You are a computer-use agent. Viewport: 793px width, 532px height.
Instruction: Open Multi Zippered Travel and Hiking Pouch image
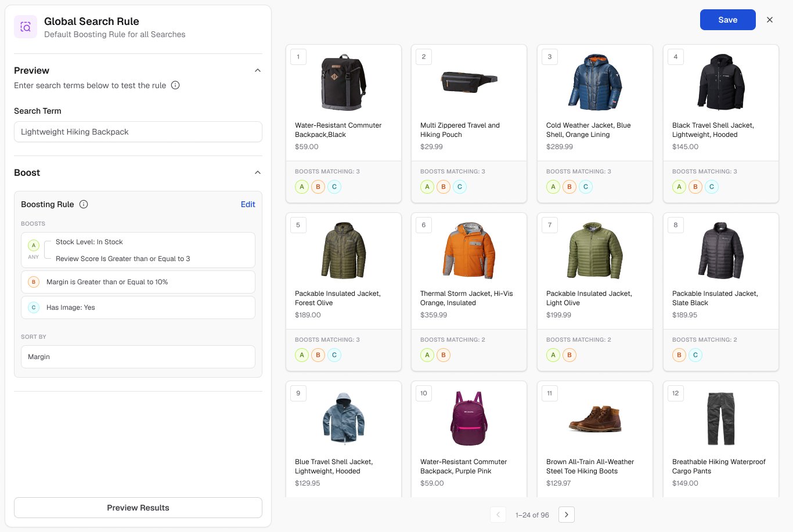point(469,82)
